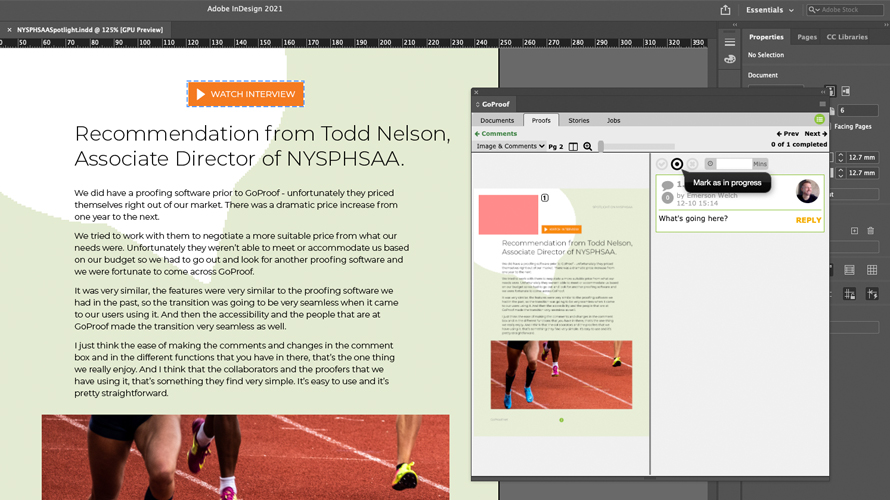Toggle the split view layout icon
This screenshot has height=500, width=890.
tap(573, 147)
